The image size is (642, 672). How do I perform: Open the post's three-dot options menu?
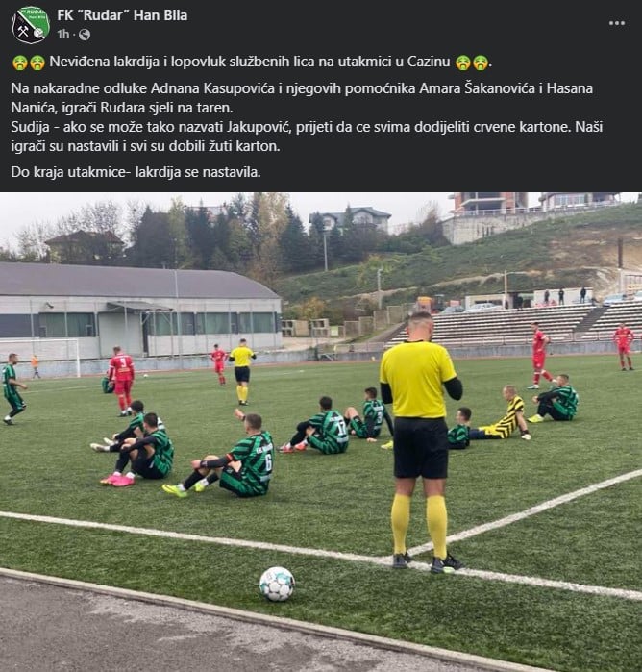pyautogui.click(x=617, y=23)
